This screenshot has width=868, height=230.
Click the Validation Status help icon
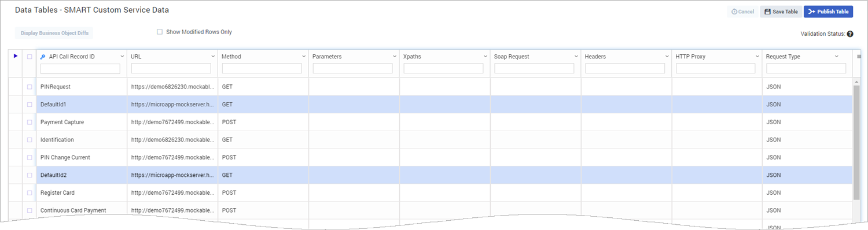(x=850, y=34)
